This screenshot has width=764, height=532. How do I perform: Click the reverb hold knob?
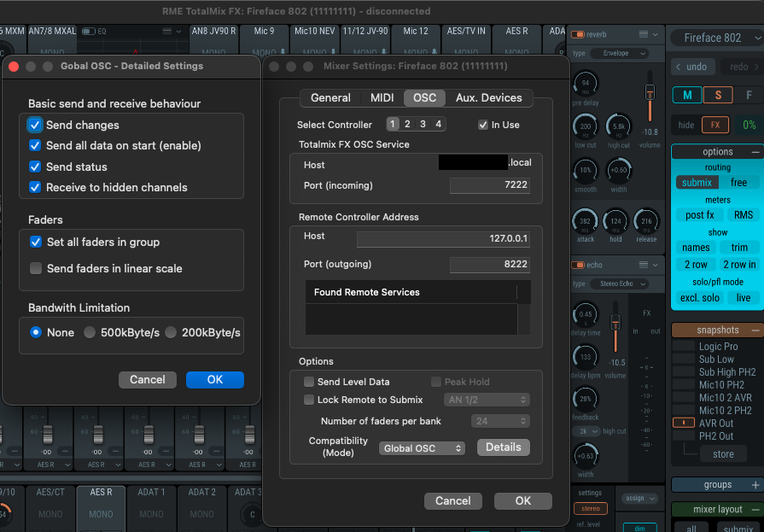[615, 221]
